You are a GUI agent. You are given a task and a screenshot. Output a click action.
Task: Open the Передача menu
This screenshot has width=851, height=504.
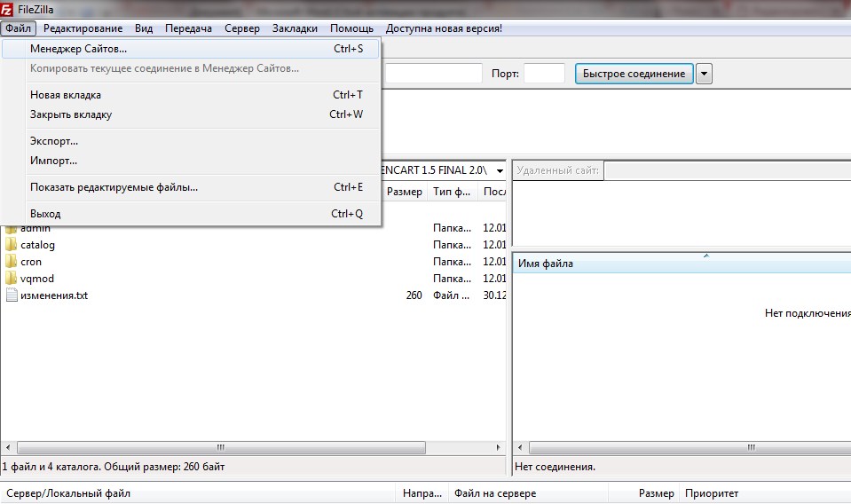point(188,28)
